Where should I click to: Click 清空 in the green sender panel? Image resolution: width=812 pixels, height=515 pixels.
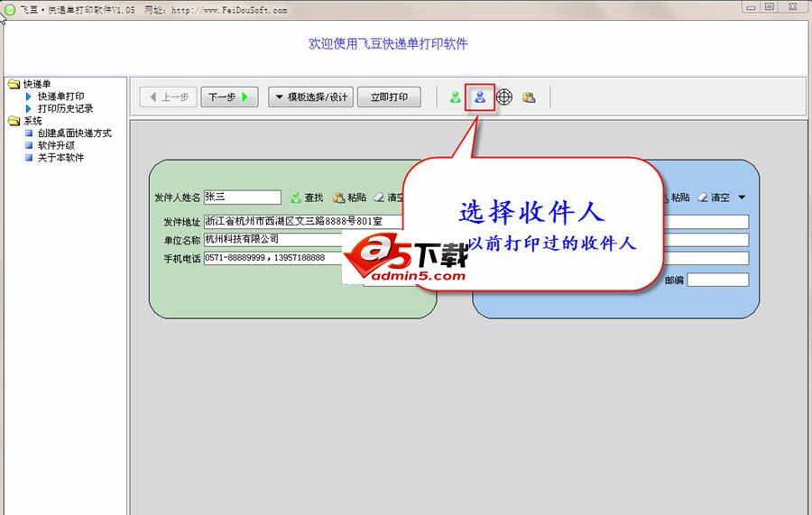(x=389, y=198)
